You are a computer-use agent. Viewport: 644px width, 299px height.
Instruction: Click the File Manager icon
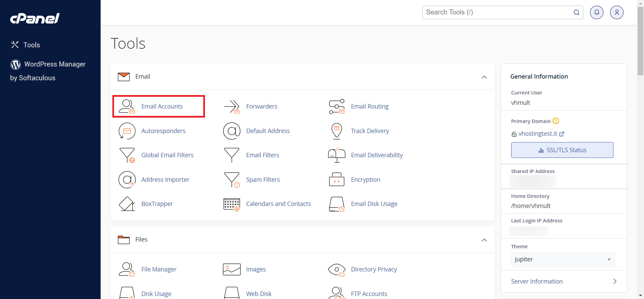[127, 269]
